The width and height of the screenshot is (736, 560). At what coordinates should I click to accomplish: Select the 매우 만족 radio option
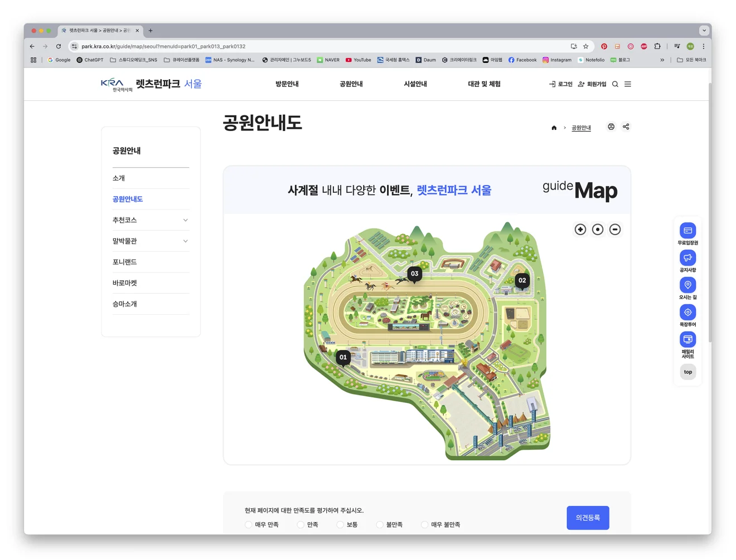click(x=249, y=525)
